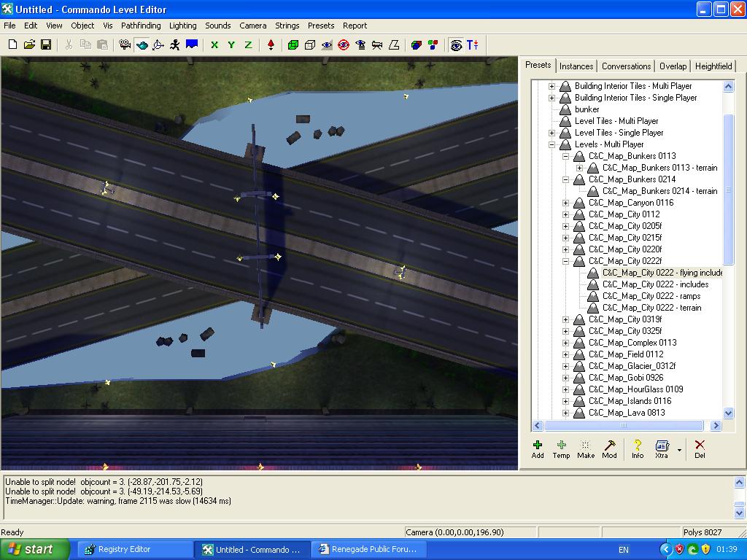Expand the C&C_Map_Canyon 0116 node
This screenshot has height=560, width=747.
566,203
